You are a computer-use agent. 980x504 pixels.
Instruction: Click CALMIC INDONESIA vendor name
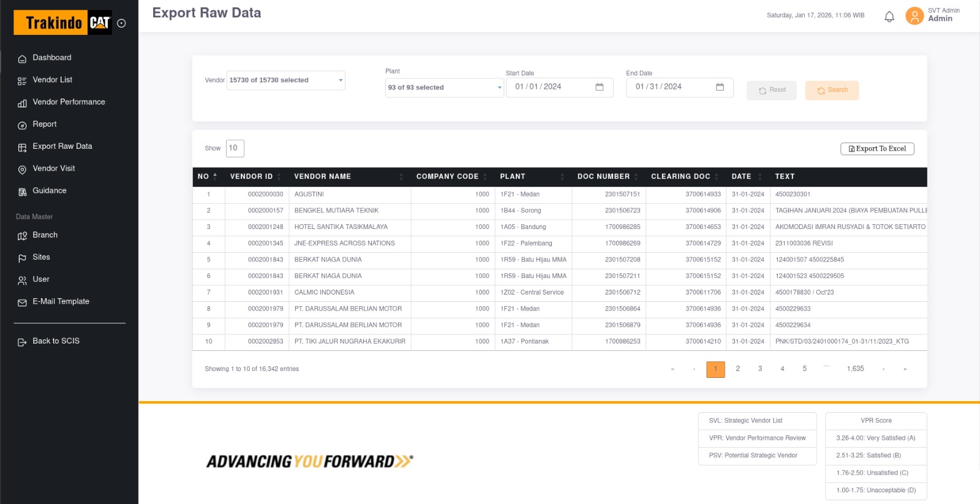[x=325, y=293]
